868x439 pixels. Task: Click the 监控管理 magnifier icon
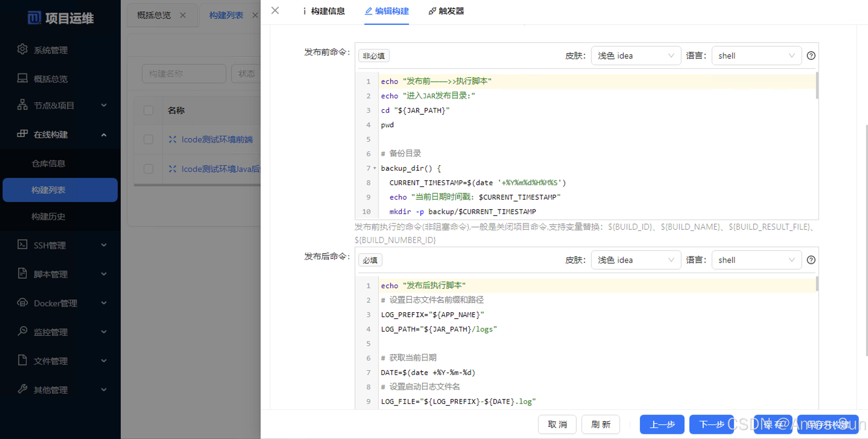(22, 331)
